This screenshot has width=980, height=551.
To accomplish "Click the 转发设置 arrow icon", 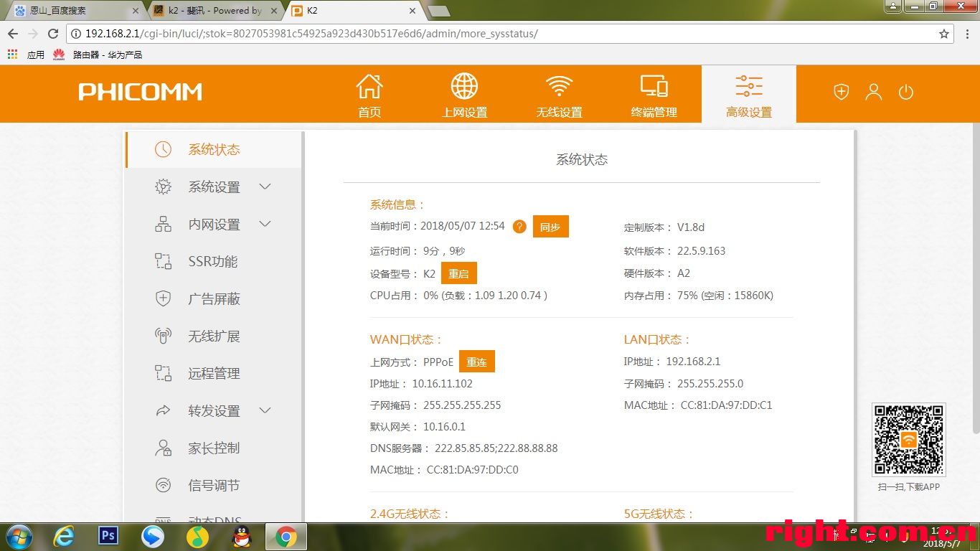I will 164,411.
